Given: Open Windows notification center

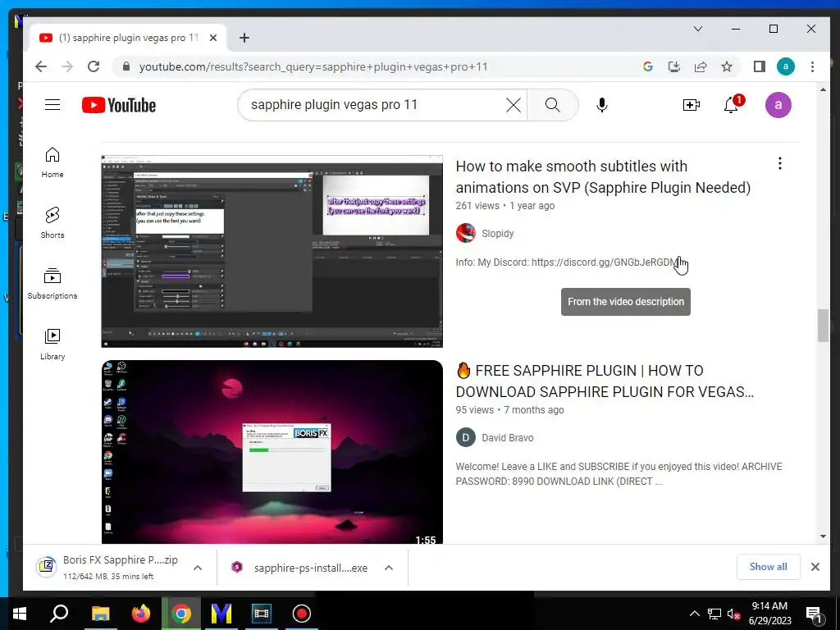Looking at the screenshot, I should point(814,614).
